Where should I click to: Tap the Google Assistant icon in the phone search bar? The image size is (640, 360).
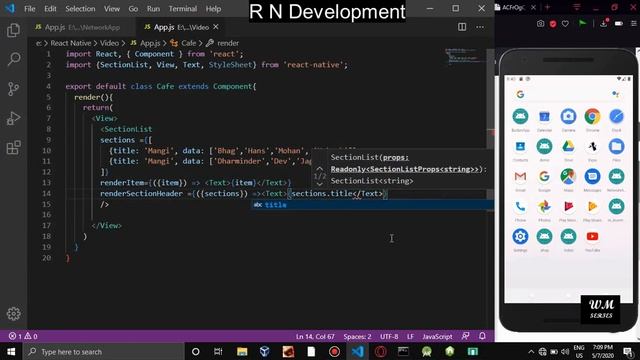click(616, 94)
